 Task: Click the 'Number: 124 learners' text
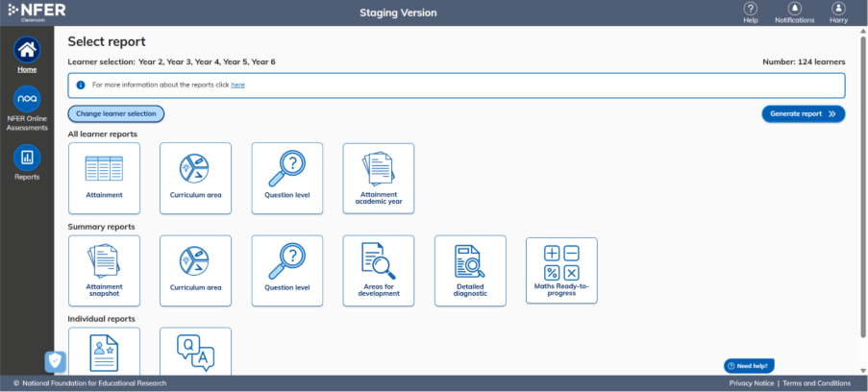(804, 62)
